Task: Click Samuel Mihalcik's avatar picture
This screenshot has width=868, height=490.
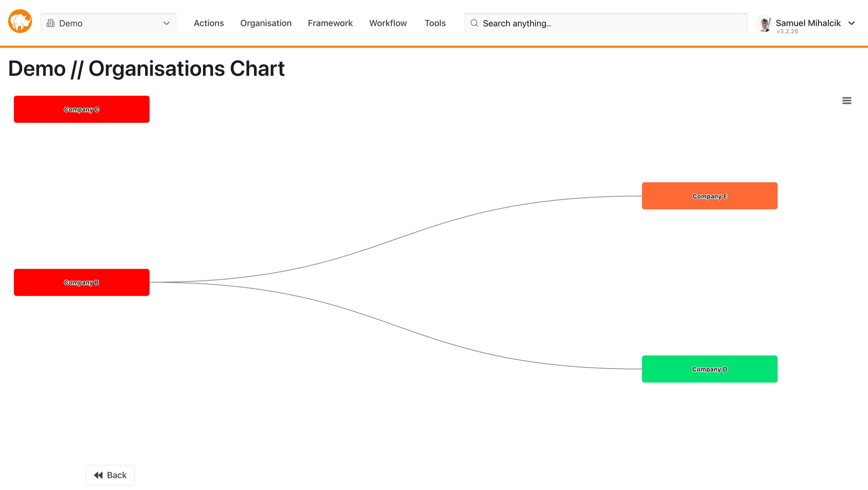Action: (x=764, y=24)
